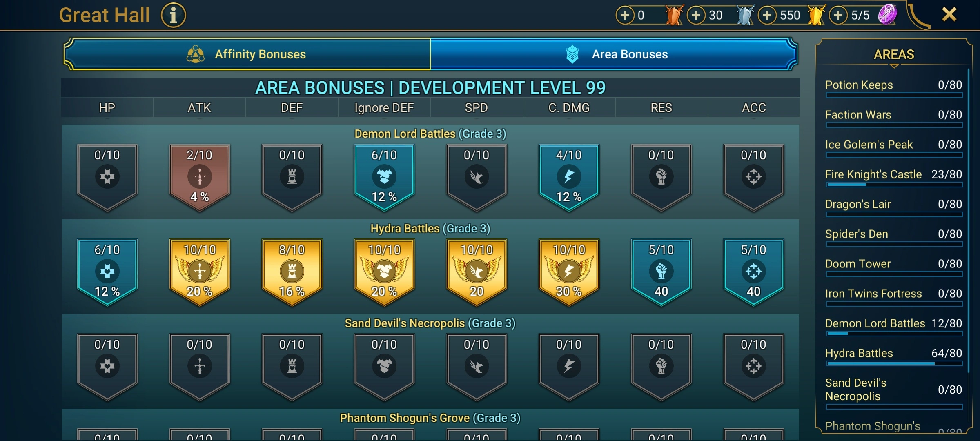Click the AREAS list scrollbar
The image size is (980, 441).
(x=968, y=220)
